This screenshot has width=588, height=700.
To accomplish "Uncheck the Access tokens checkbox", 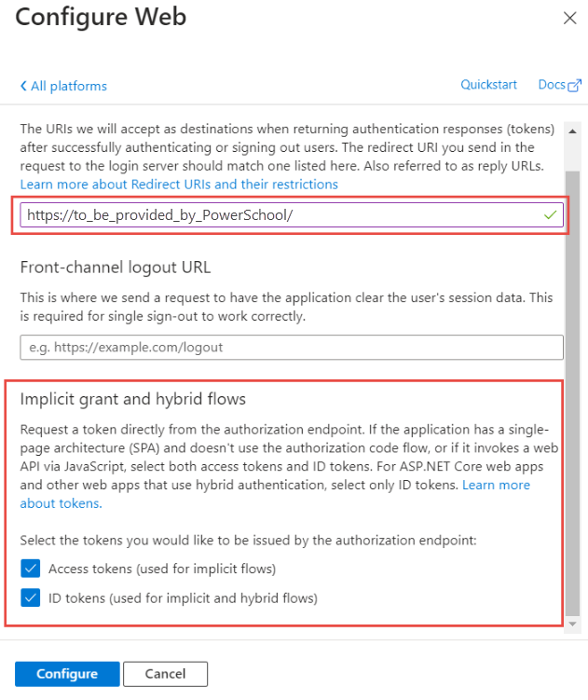I will (31, 569).
